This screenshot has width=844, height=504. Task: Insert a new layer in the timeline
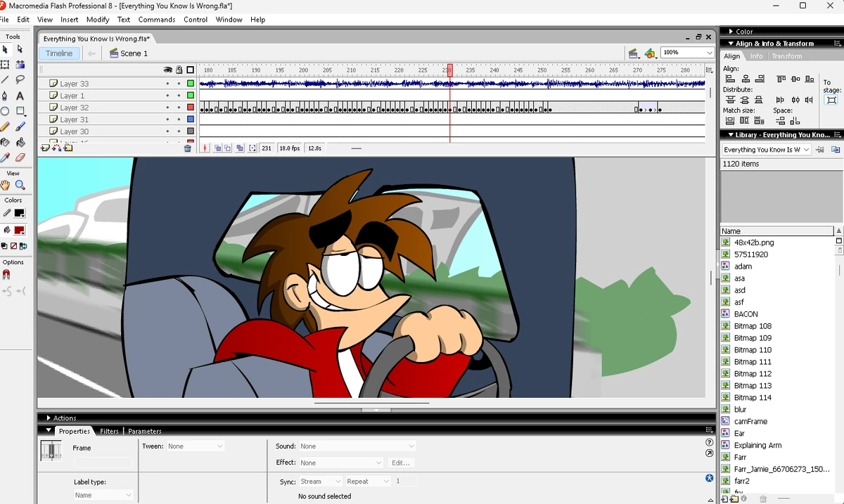tap(45, 148)
